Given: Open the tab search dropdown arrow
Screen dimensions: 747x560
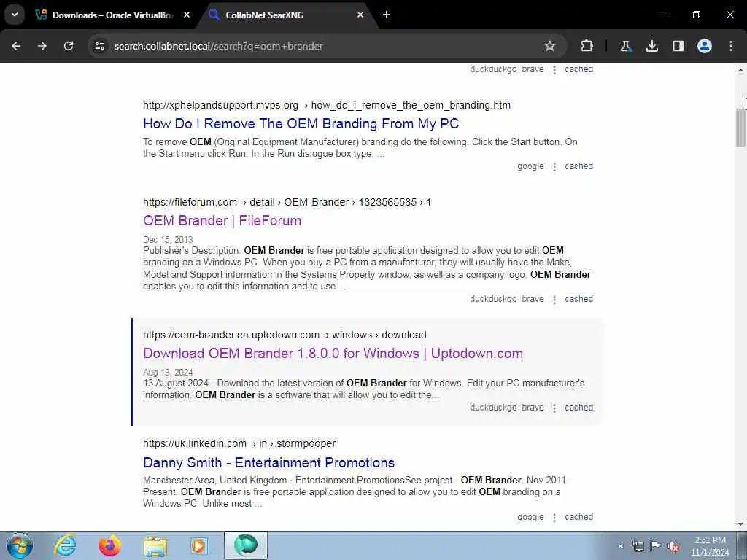Looking at the screenshot, I should pyautogui.click(x=15, y=15).
